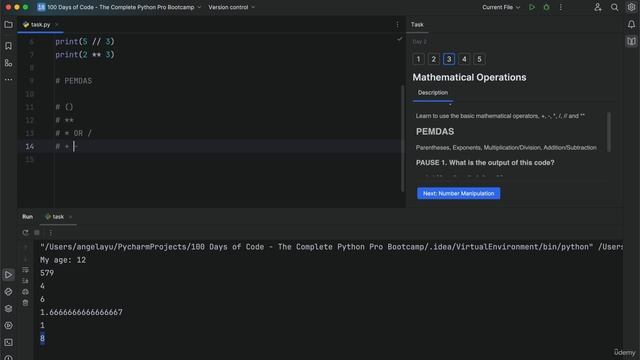Screen dimensions: 640x360
Task: Go to task step 5
Action: point(479,59)
